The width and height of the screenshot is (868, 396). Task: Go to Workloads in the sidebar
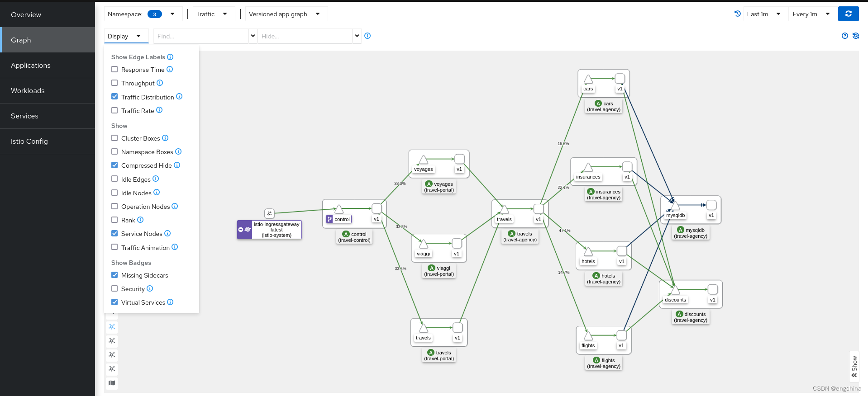point(28,91)
